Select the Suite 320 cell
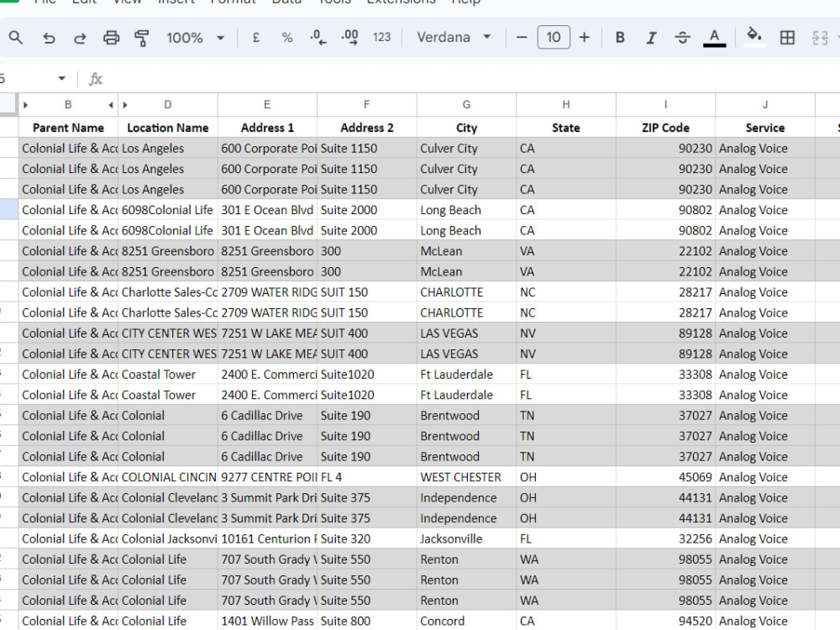Viewport: 840px width, 630px height. pyautogui.click(x=367, y=538)
